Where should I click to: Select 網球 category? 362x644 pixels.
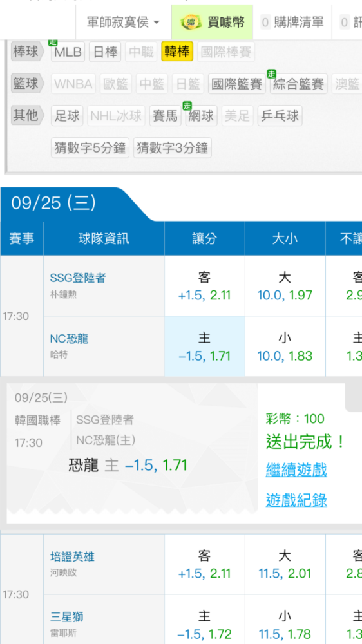pyautogui.click(x=202, y=115)
